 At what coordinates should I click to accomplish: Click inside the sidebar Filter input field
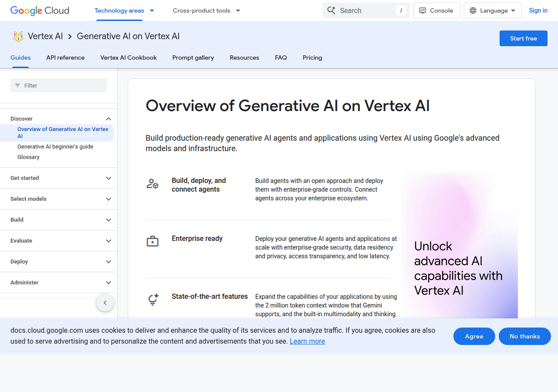click(58, 85)
